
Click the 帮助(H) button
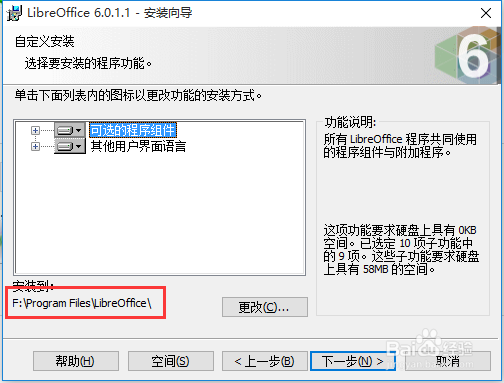coord(76,361)
